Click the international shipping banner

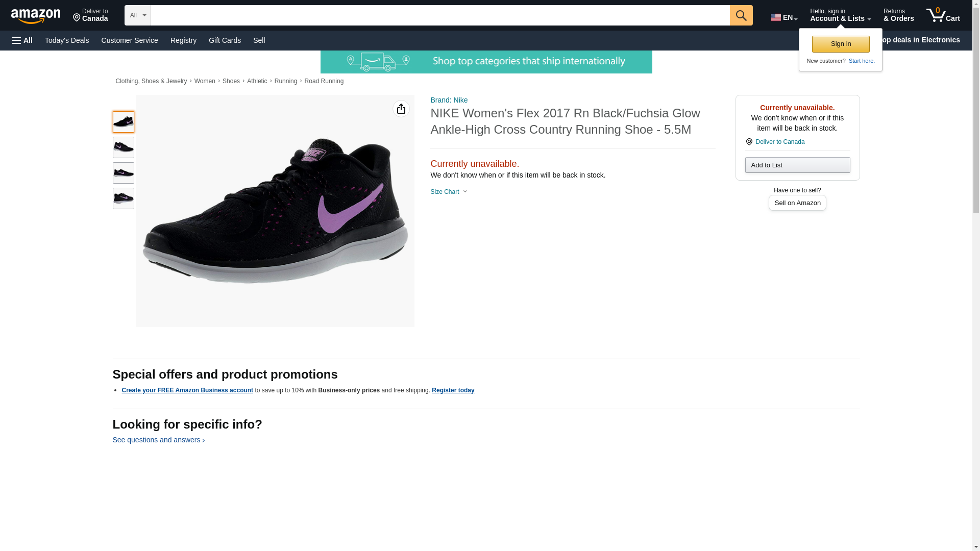click(485, 62)
